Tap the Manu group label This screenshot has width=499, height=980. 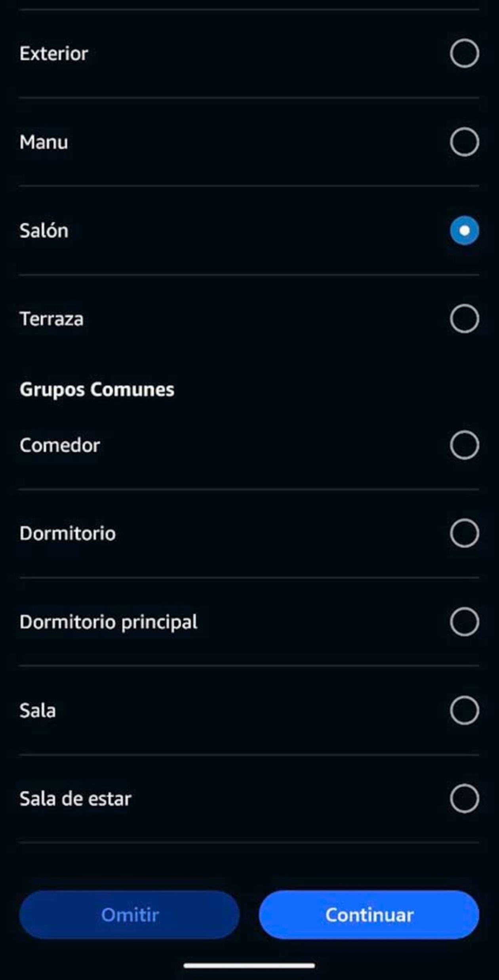tap(44, 142)
